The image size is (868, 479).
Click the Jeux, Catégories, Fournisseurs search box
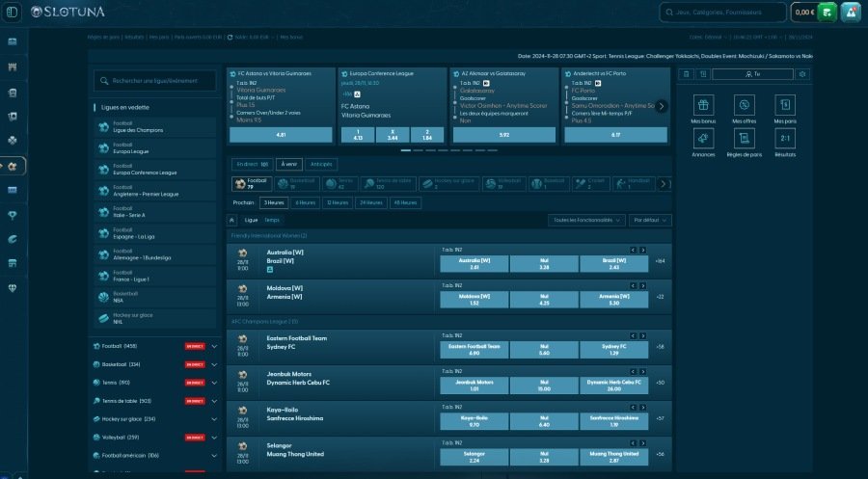click(x=723, y=13)
